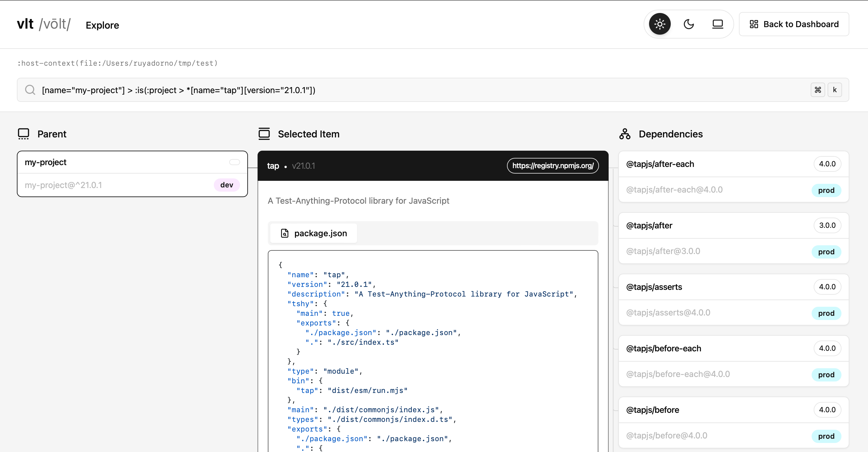
Task: Open the @tapjs/after-each dependency card
Action: pos(733,177)
